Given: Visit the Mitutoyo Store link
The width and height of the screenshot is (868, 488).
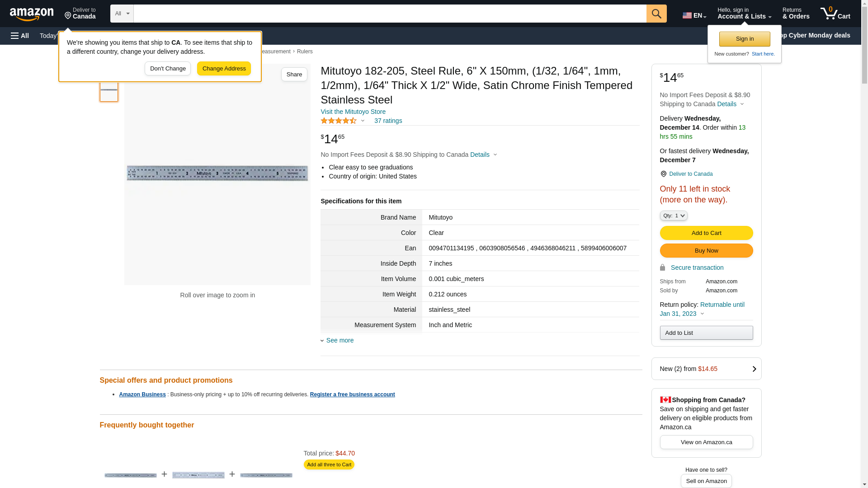Looking at the screenshot, I should click(353, 112).
